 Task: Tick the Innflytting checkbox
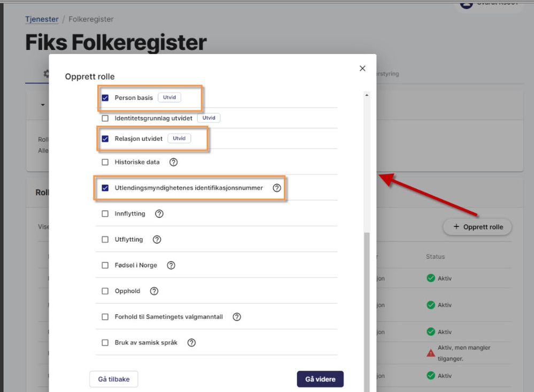[105, 214]
